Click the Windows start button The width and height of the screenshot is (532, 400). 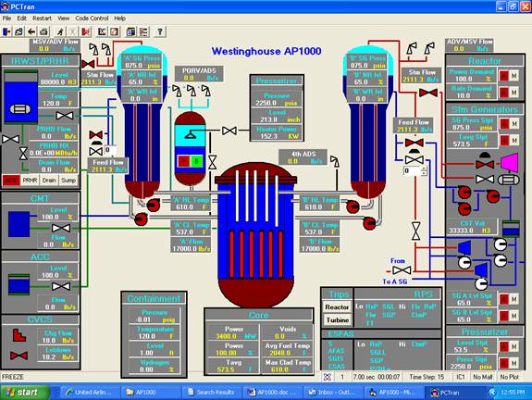coord(23,393)
